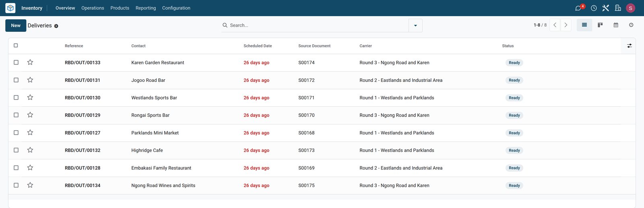644x208 pixels.
Task: Open delivery RBD/OUT/00134
Action: pos(83,185)
